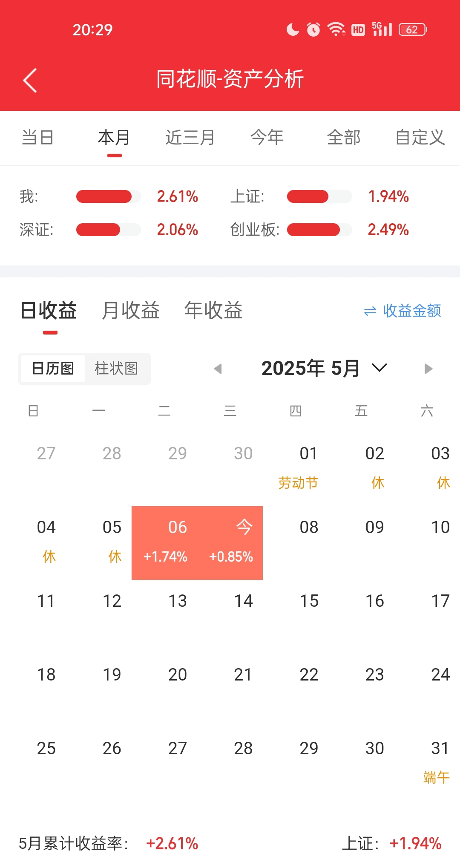Open the 2025年 5月 date selector
Image resolution: width=460 pixels, height=868 pixels.
(311, 368)
